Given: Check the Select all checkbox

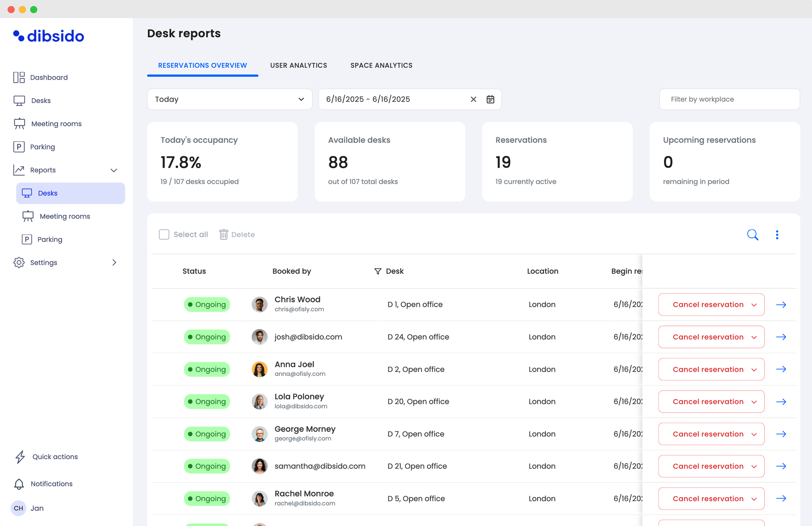Looking at the screenshot, I should click(x=164, y=235).
